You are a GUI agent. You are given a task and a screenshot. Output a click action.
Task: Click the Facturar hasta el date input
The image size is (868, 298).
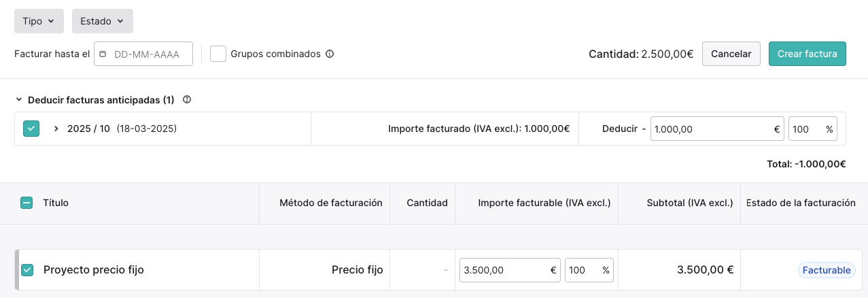point(143,54)
